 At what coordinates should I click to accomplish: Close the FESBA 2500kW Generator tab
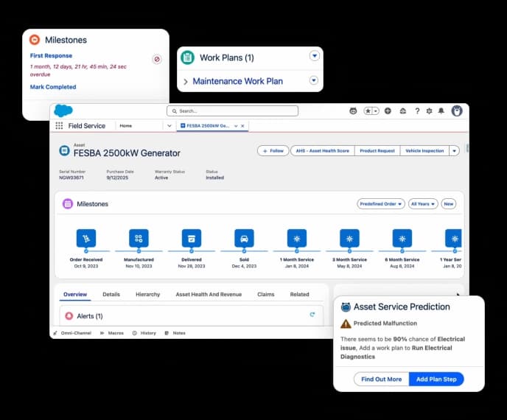click(x=242, y=126)
